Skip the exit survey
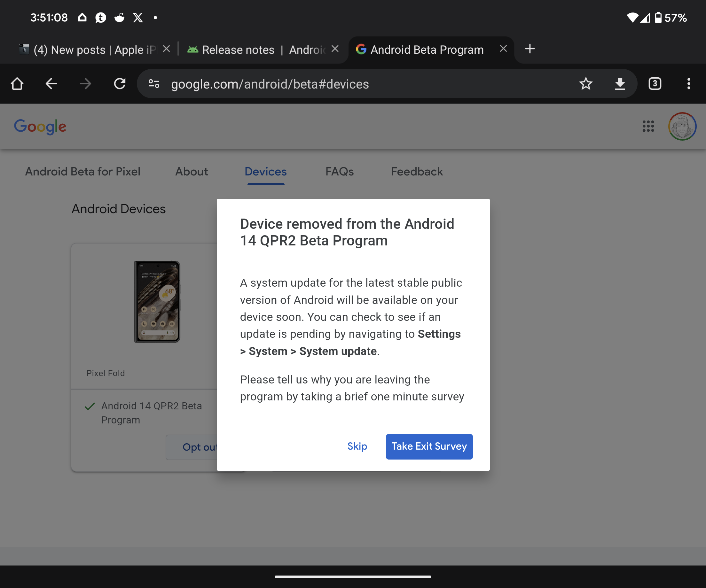 point(357,446)
